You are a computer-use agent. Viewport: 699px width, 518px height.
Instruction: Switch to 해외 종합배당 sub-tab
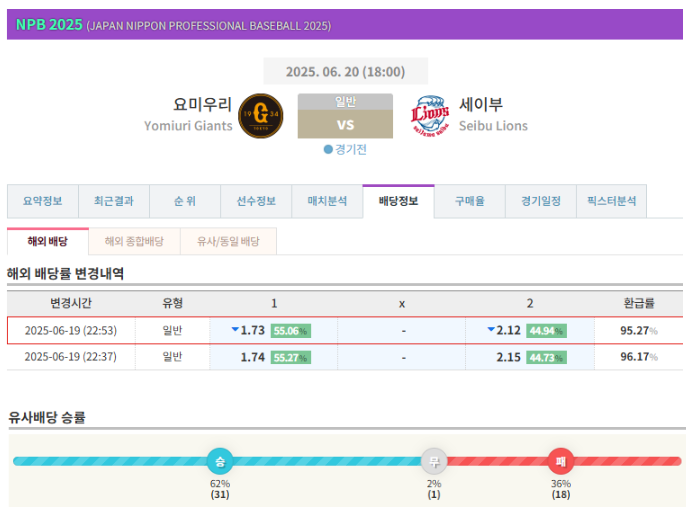134,241
